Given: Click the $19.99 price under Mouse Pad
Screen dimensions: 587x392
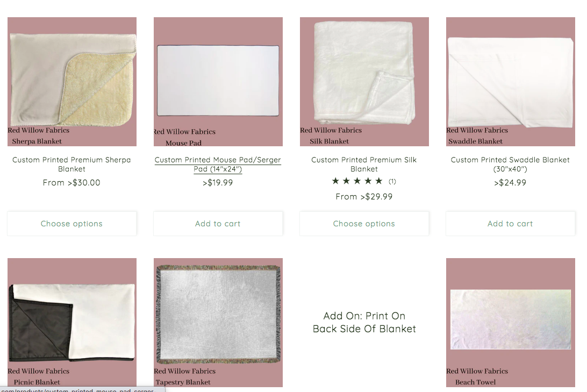Looking at the screenshot, I should click(x=218, y=183).
